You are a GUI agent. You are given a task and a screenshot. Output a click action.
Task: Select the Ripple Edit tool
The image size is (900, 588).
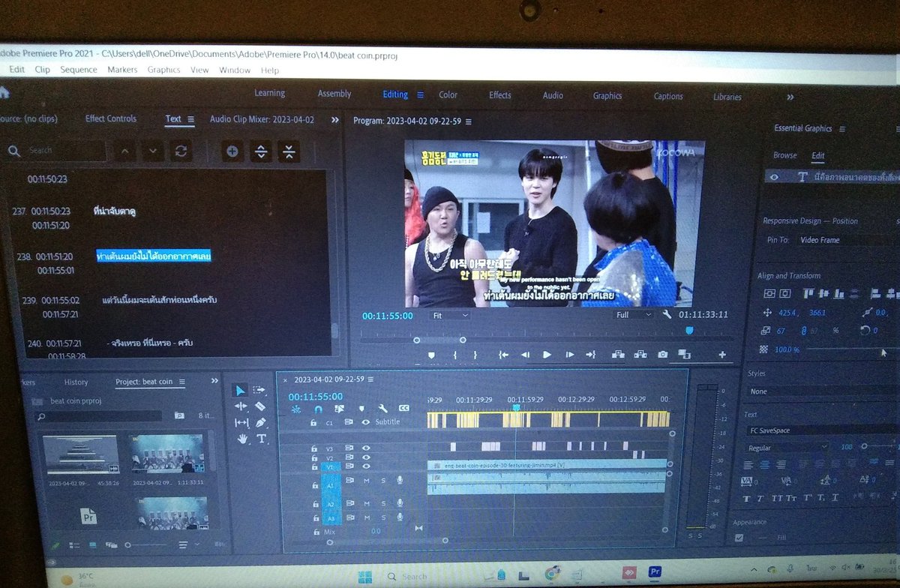pyautogui.click(x=241, y=406)
